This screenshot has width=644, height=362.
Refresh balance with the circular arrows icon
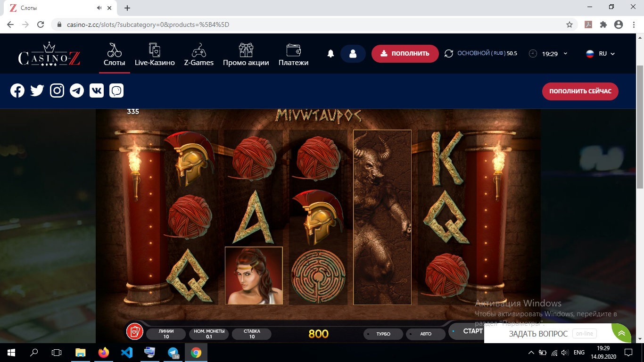[448, 54]
